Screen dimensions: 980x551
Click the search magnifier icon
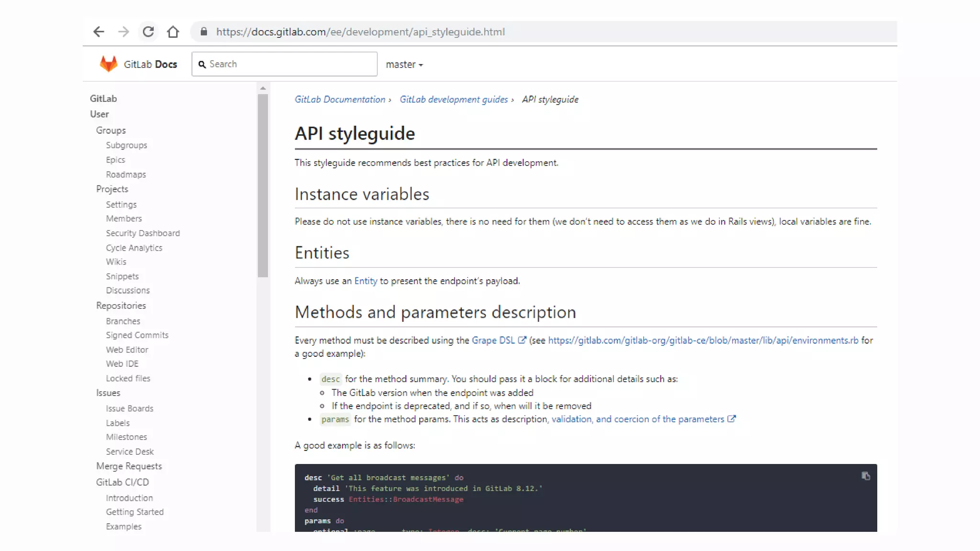(202, 64)
